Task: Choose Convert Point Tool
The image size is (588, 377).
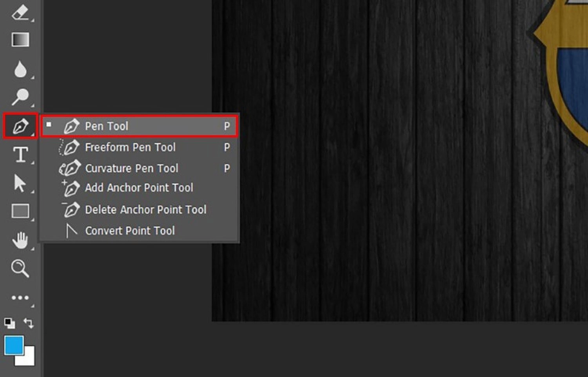Action: 139,231
